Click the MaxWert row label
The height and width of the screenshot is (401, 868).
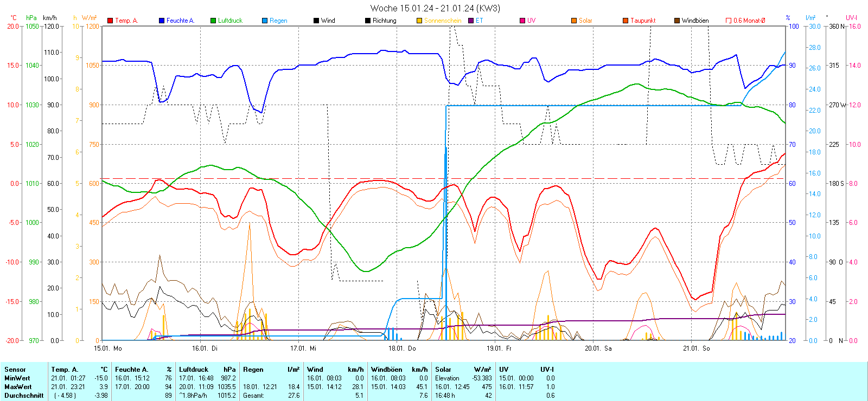[18, 387]
